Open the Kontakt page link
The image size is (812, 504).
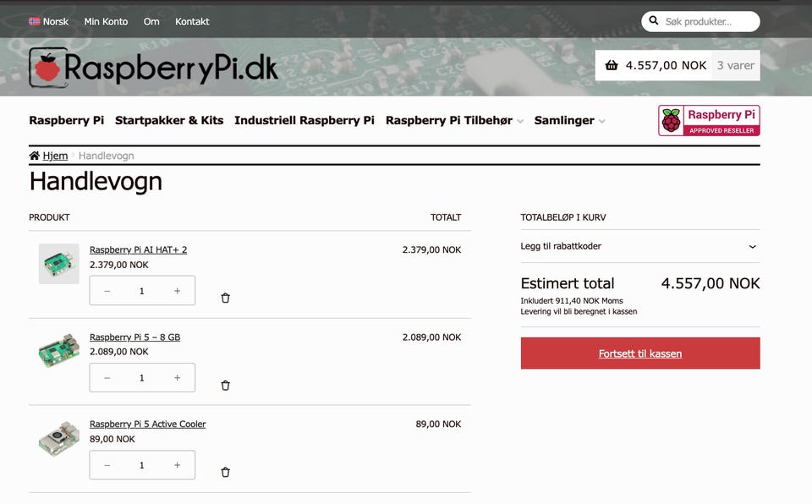pyautogui.click(x=192, y=22)
